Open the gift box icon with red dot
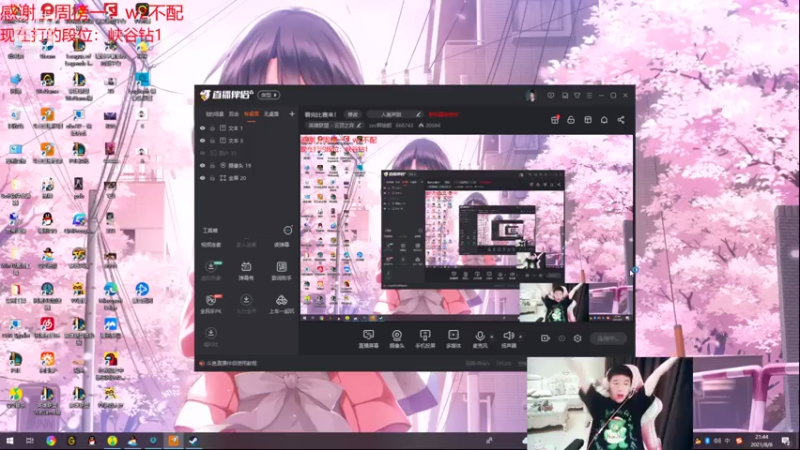The width and height of the screenshot is (800, 450). pos(555,119)
